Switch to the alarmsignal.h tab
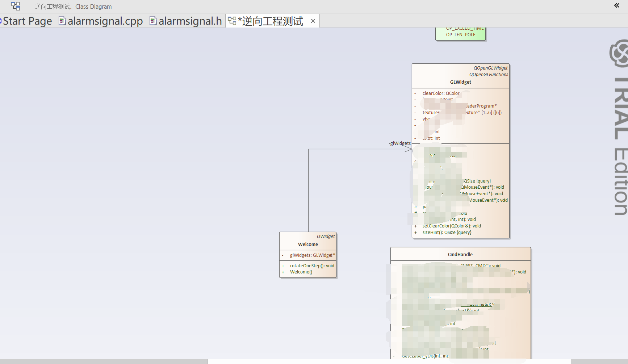Image resolution: width=628 pixels, height=364 pixels. tap(186, 21)
